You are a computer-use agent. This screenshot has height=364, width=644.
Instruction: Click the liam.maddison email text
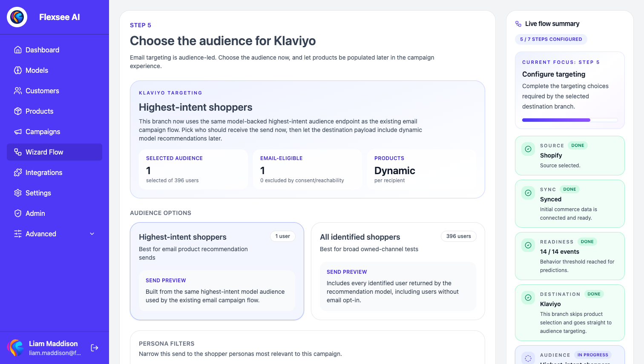pyautogui.click(x=55, y=353)
